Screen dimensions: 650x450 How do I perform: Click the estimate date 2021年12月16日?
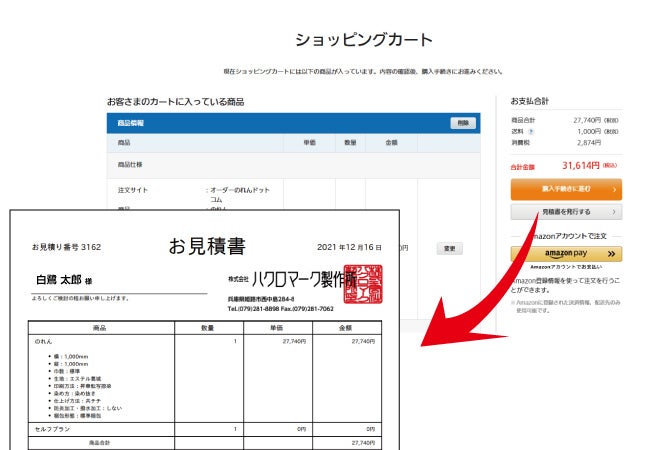(349, 247)
